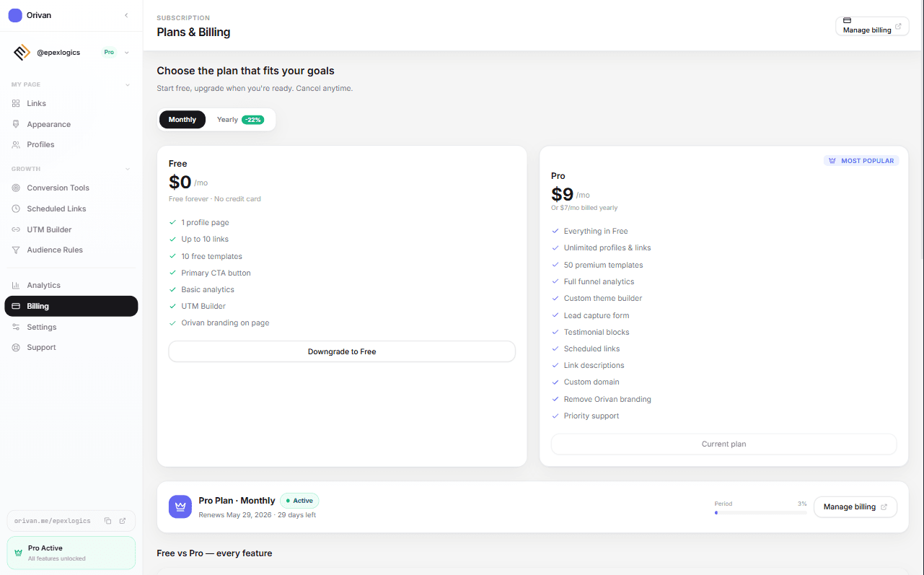Click the 'Free vs Pro — every feature' heading

pyautogui.click(x=214, y=553)
